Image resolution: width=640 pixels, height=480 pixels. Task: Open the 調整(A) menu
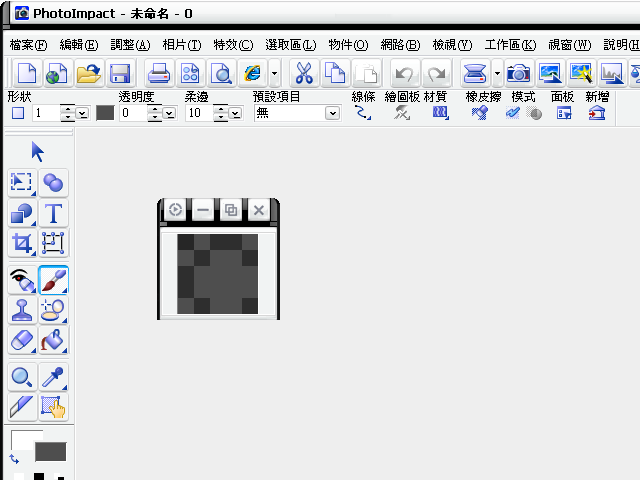(x=130, y=44)
